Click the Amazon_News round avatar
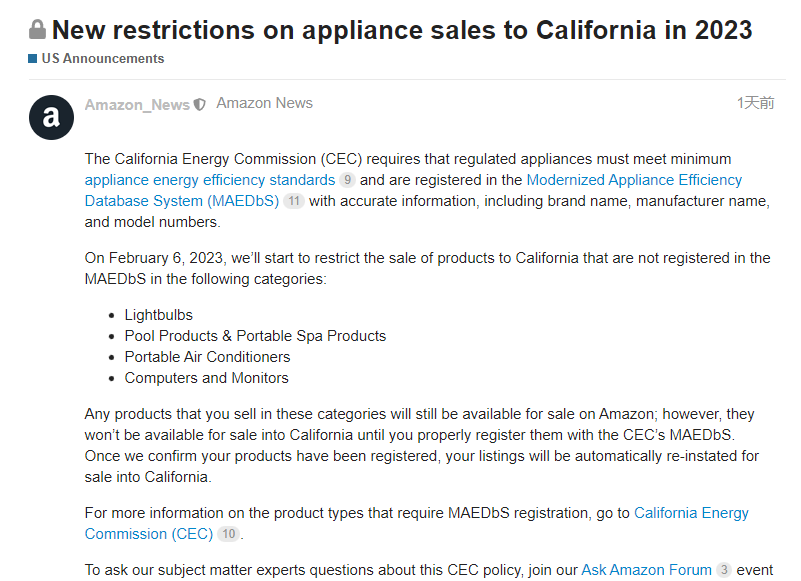801x581 pixels. pyautogui.click(x=51, y=118)
